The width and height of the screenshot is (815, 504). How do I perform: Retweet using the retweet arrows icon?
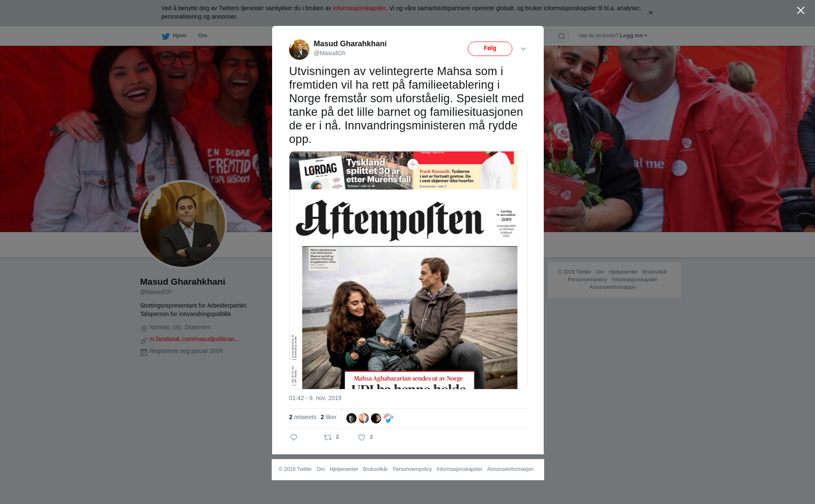328,437
